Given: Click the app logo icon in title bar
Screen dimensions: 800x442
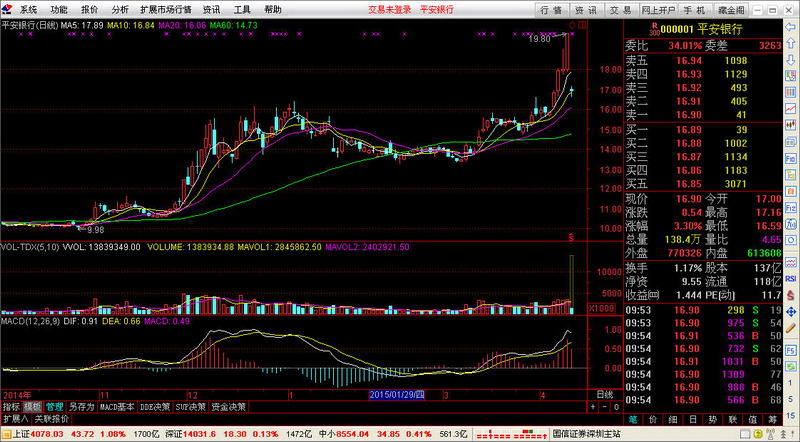Looking at the screenshot, I should pyautogui.click(x=8, y=9).
